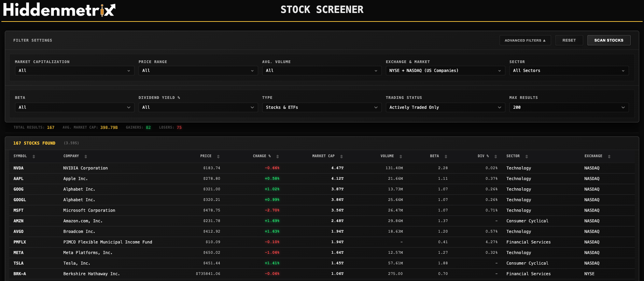The width and height of the screenshot is (644, 281).
Task: Click the Hiddenmetrix logo
Action: coord(59,10)
